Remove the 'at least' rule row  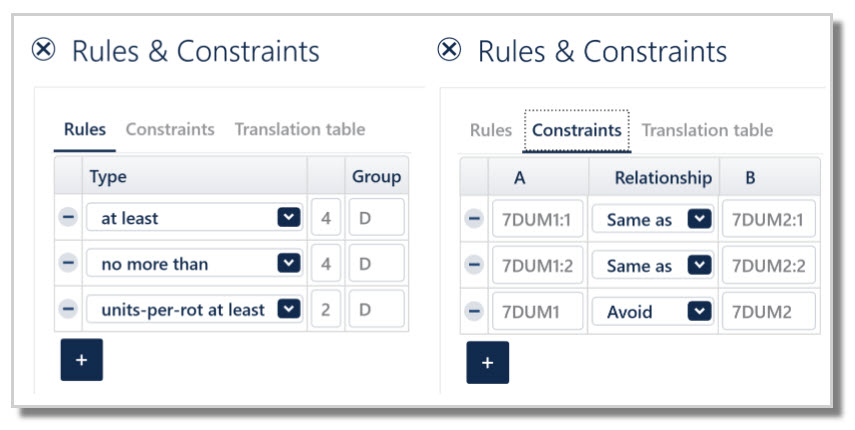coord(68,218)
